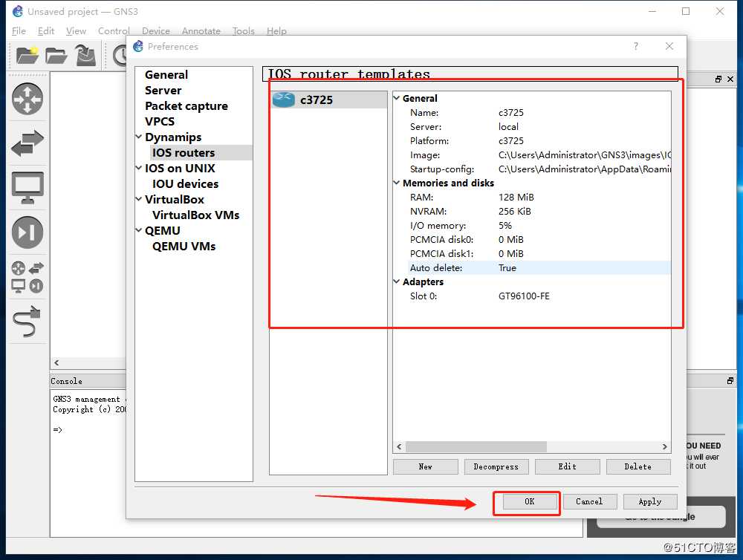This screenshot has width=743, height=560.
Task: Click the help question mark in Preferences
Action: point(635,46)
